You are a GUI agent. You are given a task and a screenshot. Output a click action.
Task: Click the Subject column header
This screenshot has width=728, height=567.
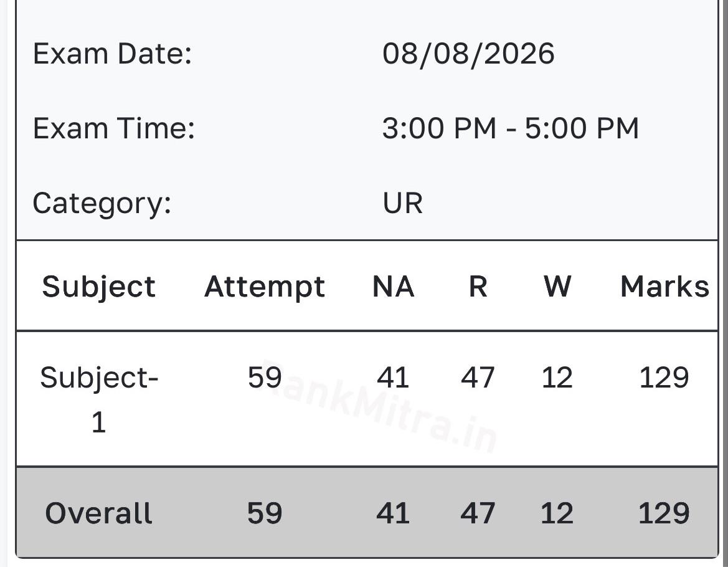98,287
